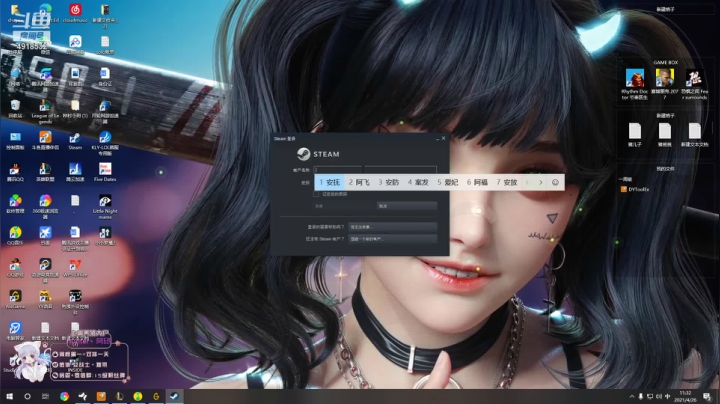
Task: Click the microphone icon in system tray
Action: pos(641,396)
